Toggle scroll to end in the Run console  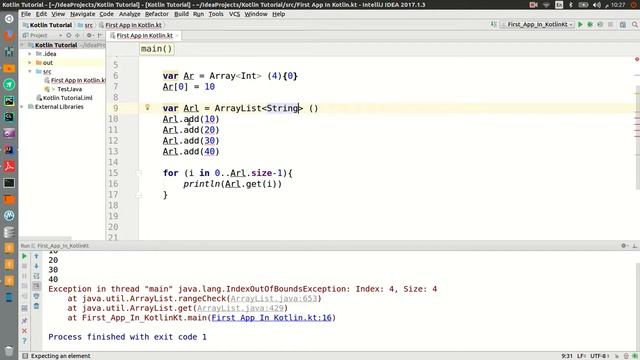[36, 286]
